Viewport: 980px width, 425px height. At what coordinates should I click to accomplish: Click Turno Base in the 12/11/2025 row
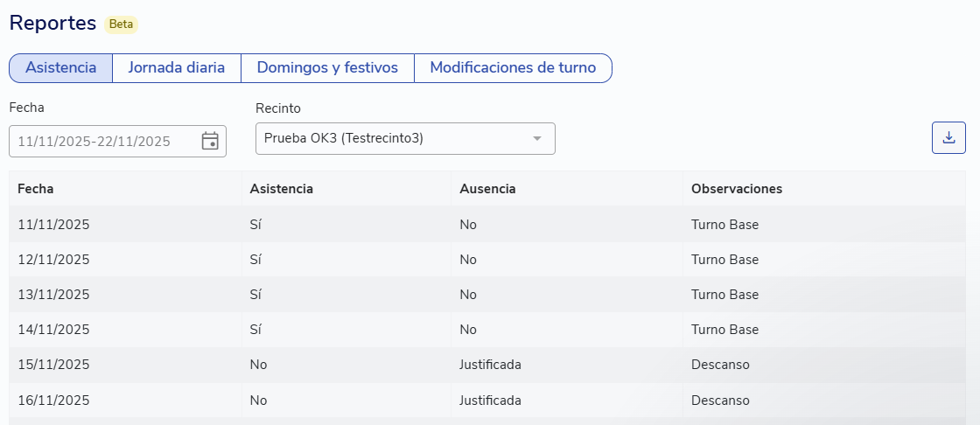point(724,260)
